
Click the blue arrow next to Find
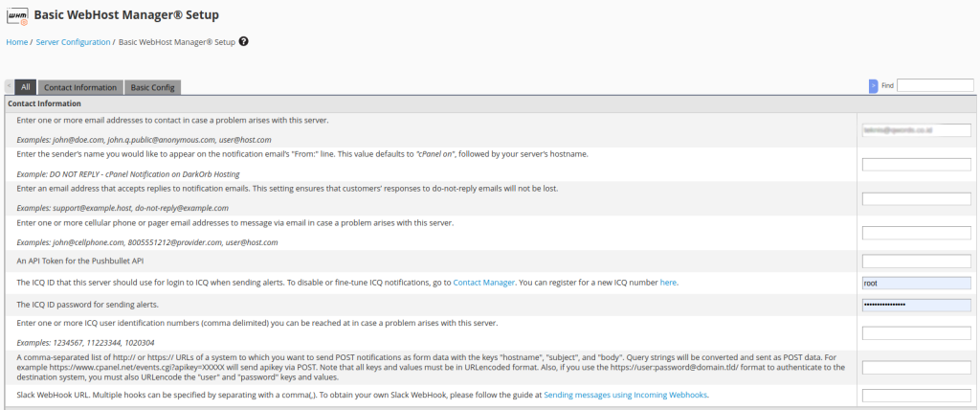click(x=873, y=85)
